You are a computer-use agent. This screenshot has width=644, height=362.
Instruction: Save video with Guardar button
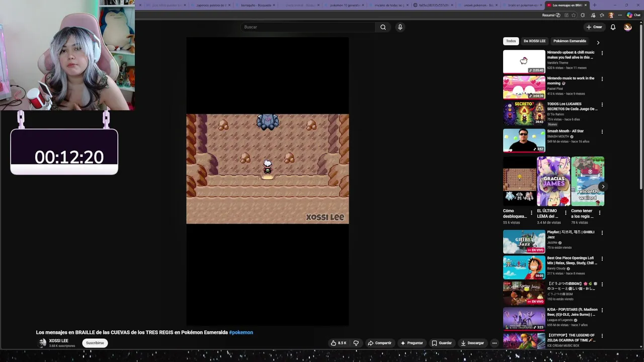[x=442, y=343]
